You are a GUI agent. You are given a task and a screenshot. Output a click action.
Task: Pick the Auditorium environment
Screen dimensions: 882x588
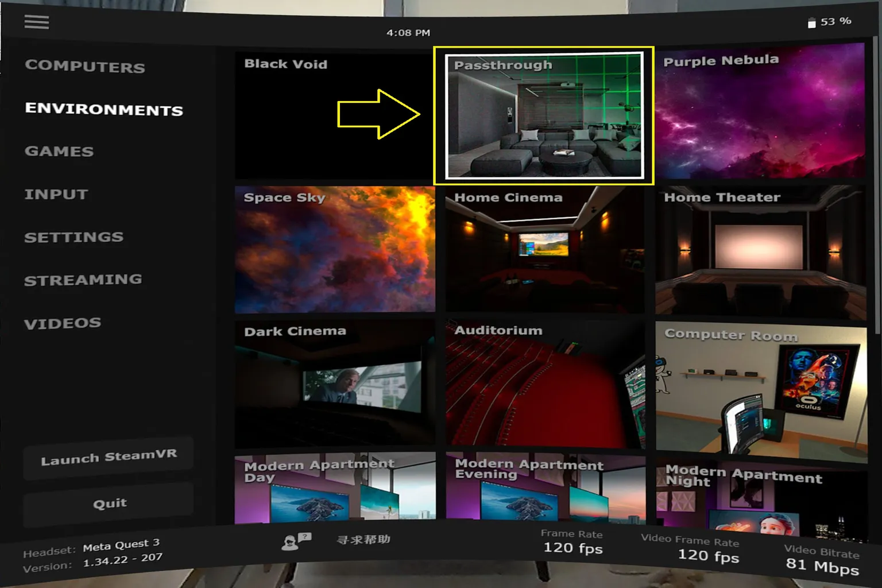(546, 384)
